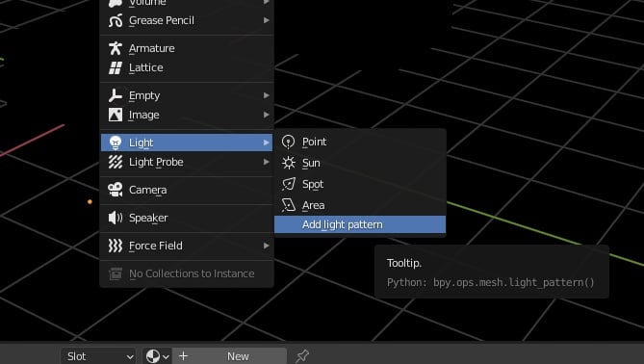Viewport: 644px width, 364px height.
Task: Open the Slot dropdown
Action: [x=98, y=356]
